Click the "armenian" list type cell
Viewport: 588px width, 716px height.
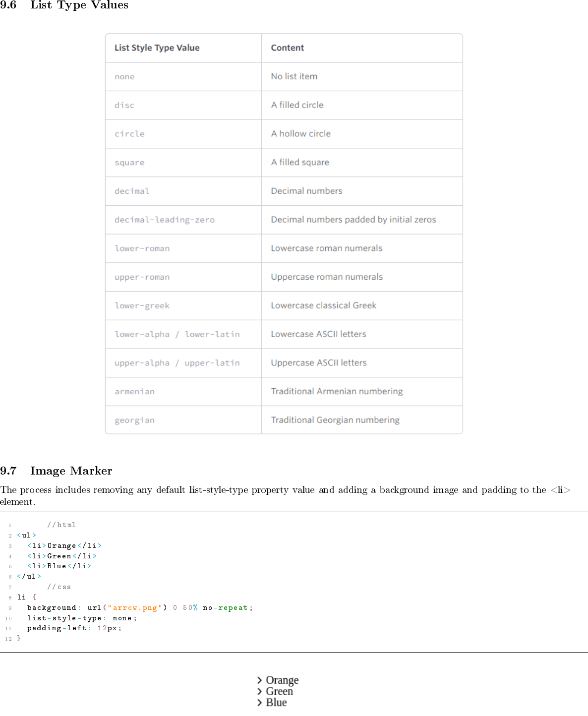134,392
